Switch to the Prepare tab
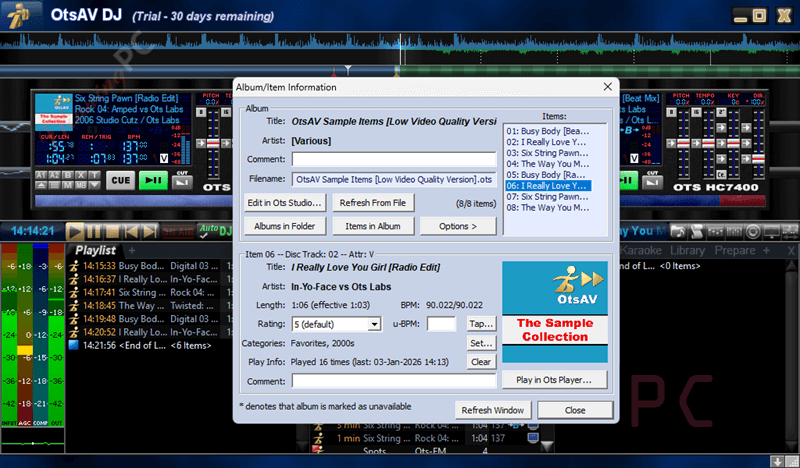Screen dimensions: 800x468 (735, 250)
